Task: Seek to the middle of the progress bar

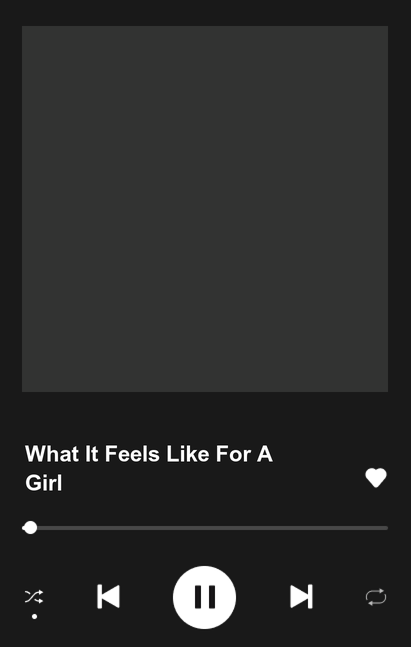Action: point(205,528)
